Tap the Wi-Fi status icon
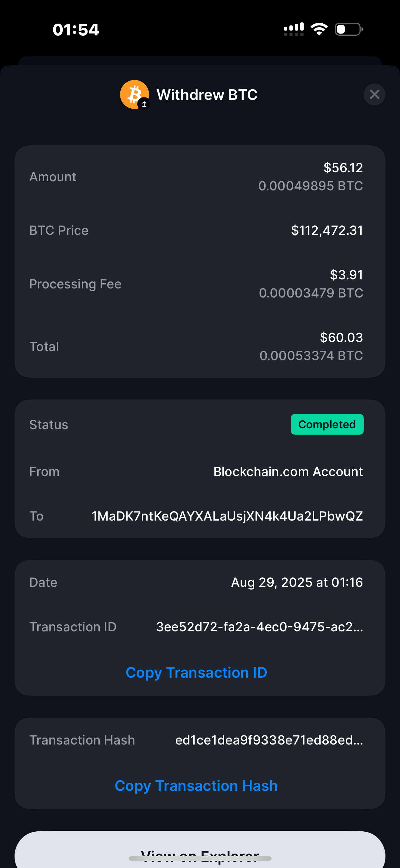400x868 pixels. [319, 29]
